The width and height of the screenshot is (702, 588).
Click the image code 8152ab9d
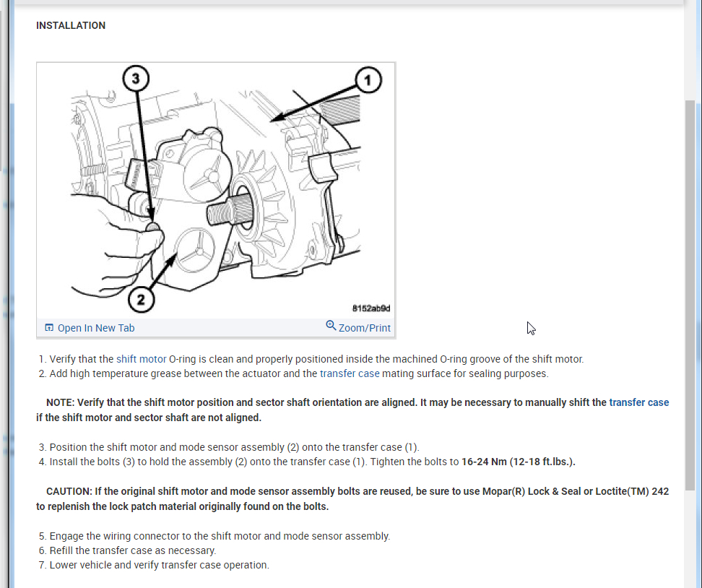pyautogui.click(x=371, y=308)
